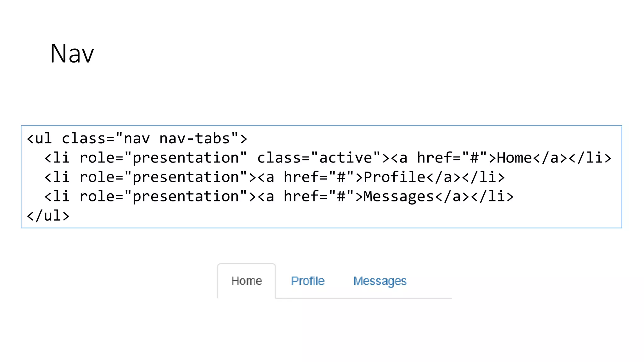Open the Messages tab

(380, 281)
